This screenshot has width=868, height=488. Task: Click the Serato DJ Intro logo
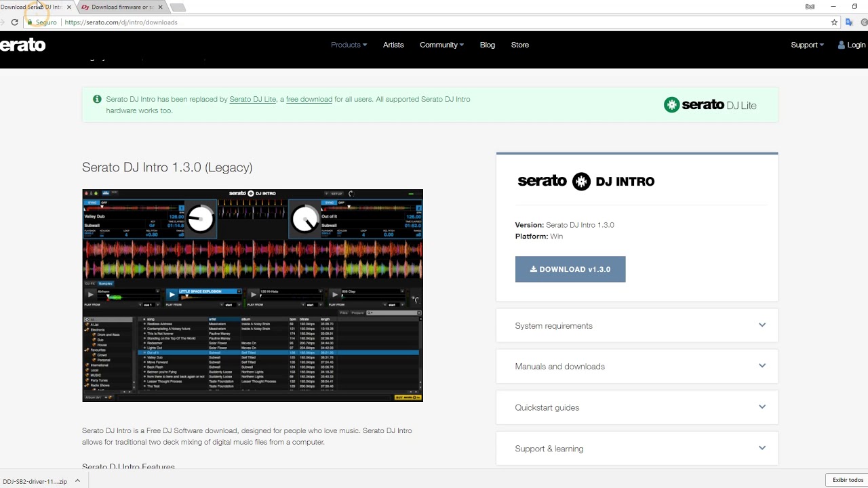click(586, 181)
